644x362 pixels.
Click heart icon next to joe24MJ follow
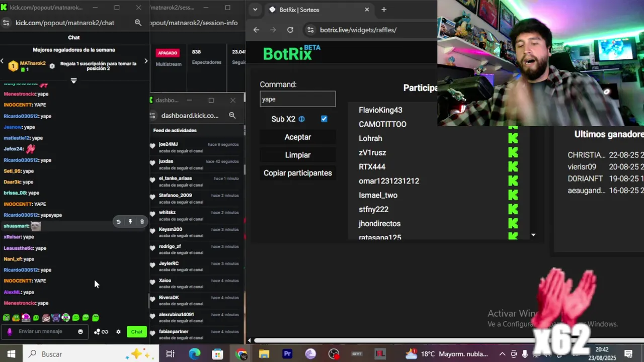click(x=152, y=146)
